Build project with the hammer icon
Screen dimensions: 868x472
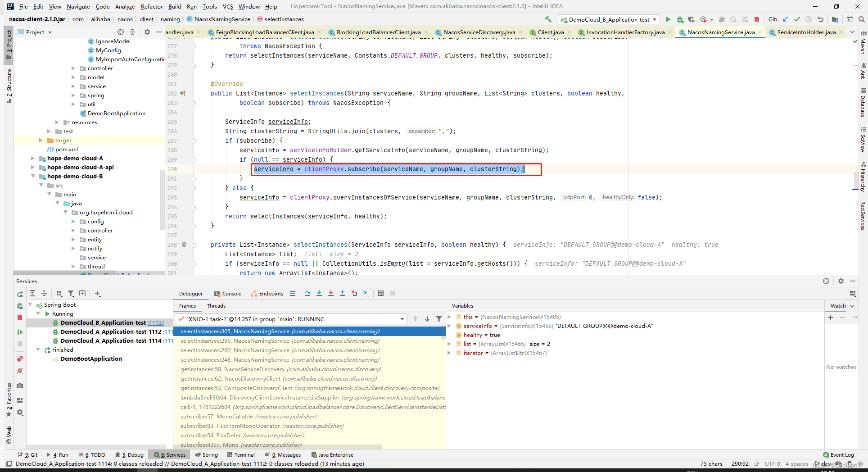[x=548, y=19]
